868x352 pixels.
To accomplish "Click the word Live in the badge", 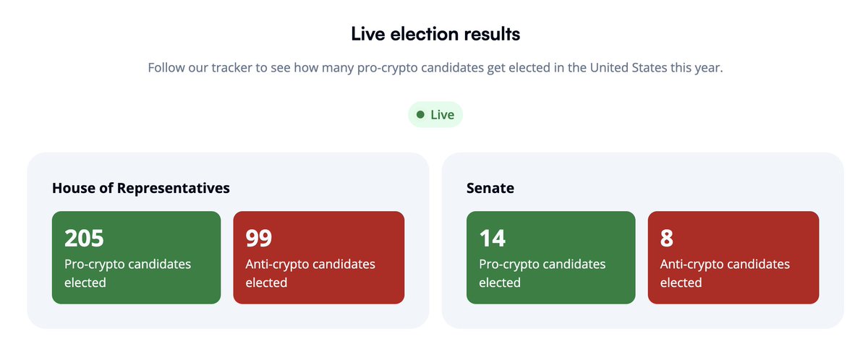I will tap(443, 115).
